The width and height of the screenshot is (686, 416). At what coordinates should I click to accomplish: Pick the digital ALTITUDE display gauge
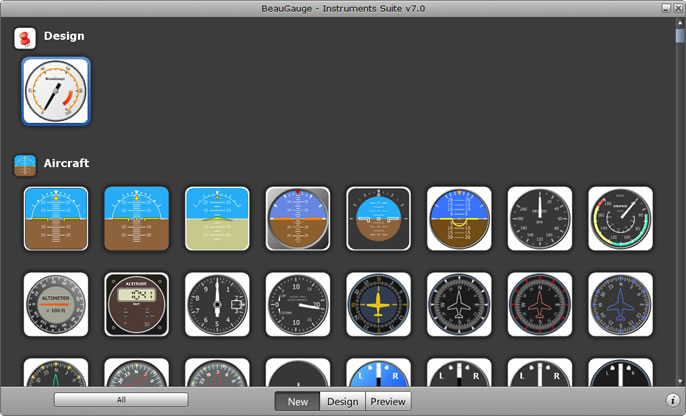136,304
